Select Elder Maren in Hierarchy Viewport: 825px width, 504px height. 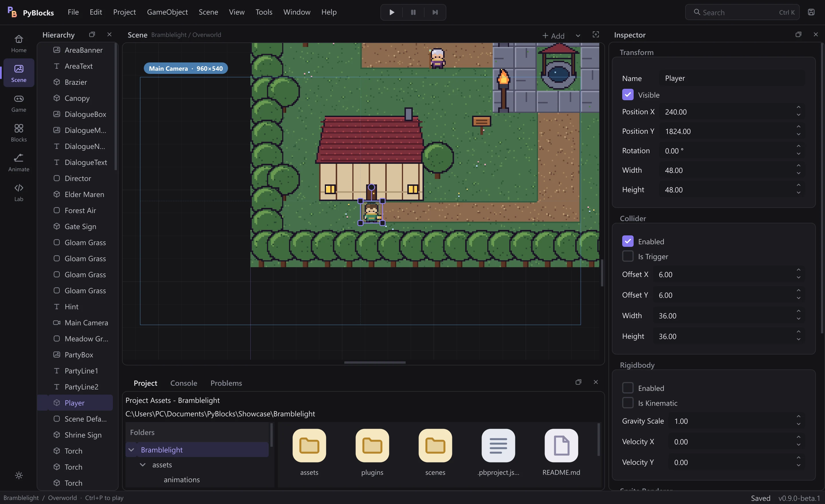click(81, 194)
